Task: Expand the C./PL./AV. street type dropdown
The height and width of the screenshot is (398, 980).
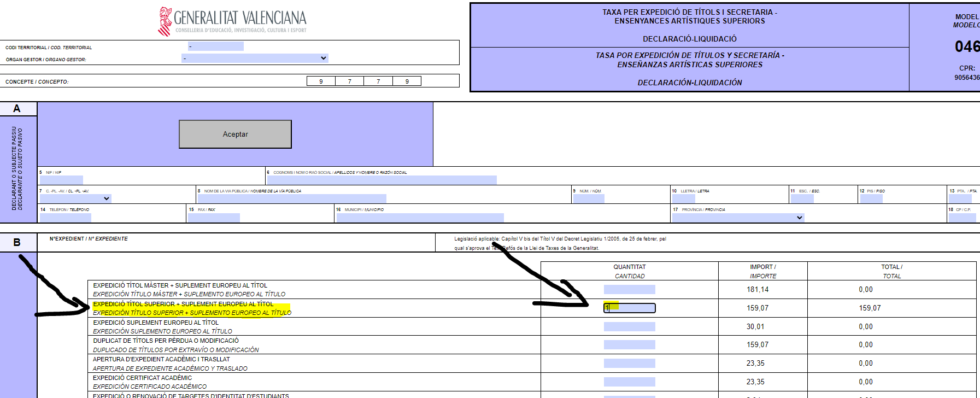Action: click(75, 198)
